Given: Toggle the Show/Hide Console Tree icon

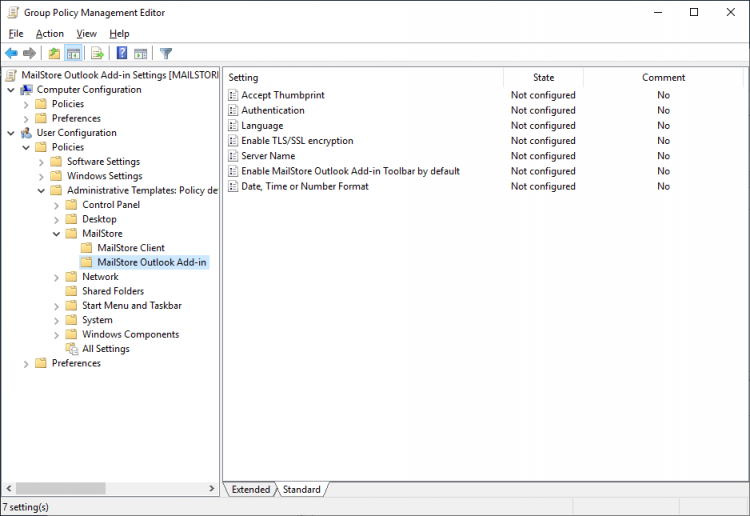Looking at the screenshot, I should pos(73,53).
